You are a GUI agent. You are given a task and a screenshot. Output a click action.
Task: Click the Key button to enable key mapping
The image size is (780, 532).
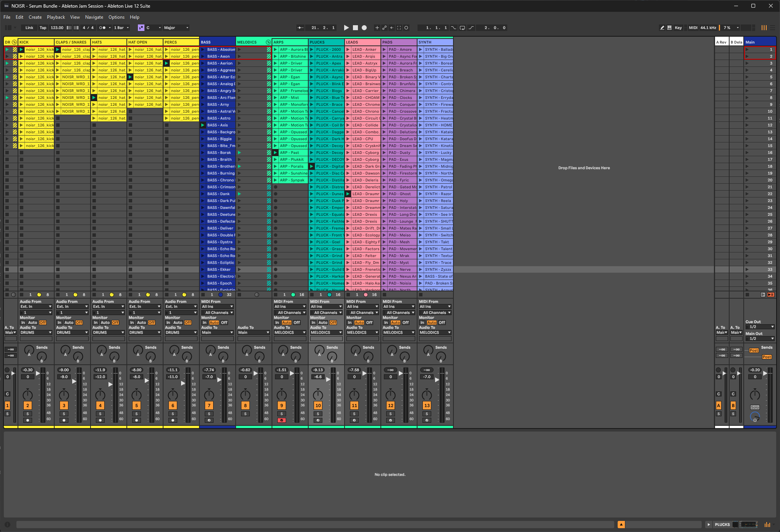tap(678, 27)
